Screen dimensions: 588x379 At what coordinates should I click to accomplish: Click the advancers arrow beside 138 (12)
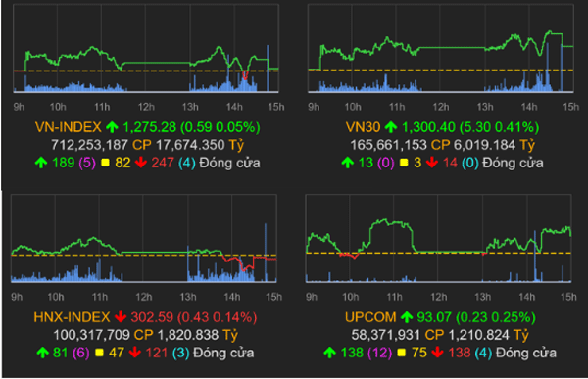coord(330,353)
